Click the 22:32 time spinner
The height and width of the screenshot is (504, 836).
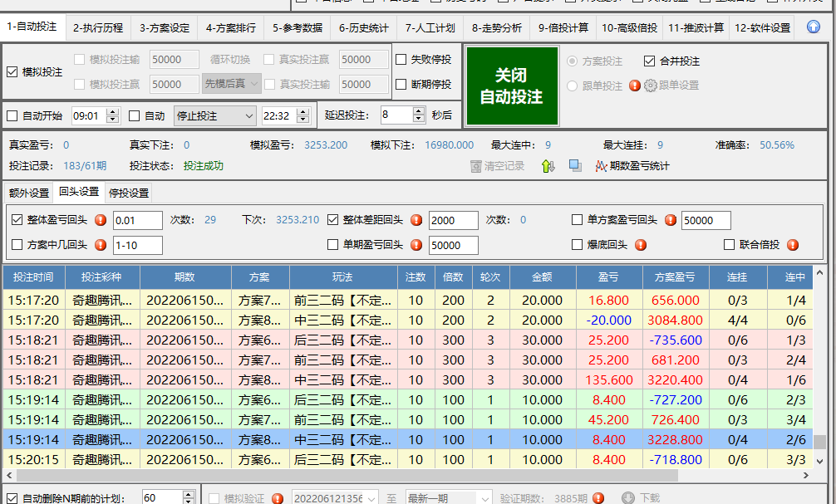click(302, 115)
